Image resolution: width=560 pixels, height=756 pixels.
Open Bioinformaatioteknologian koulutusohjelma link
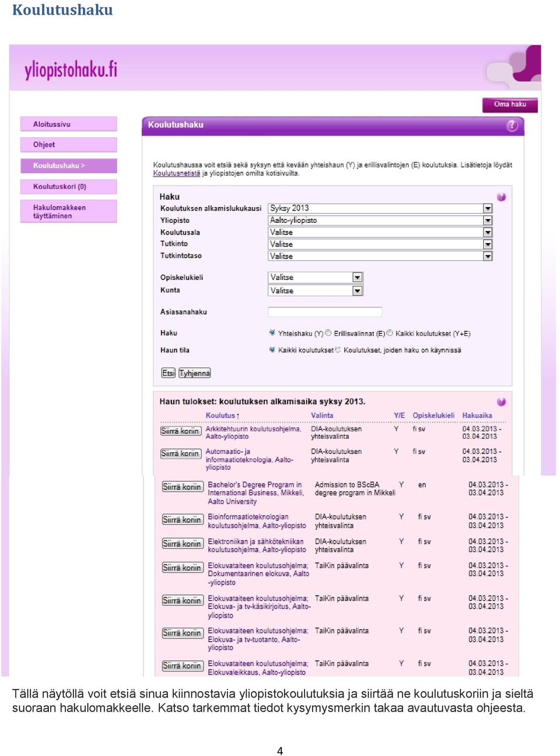tap(257, 521)
